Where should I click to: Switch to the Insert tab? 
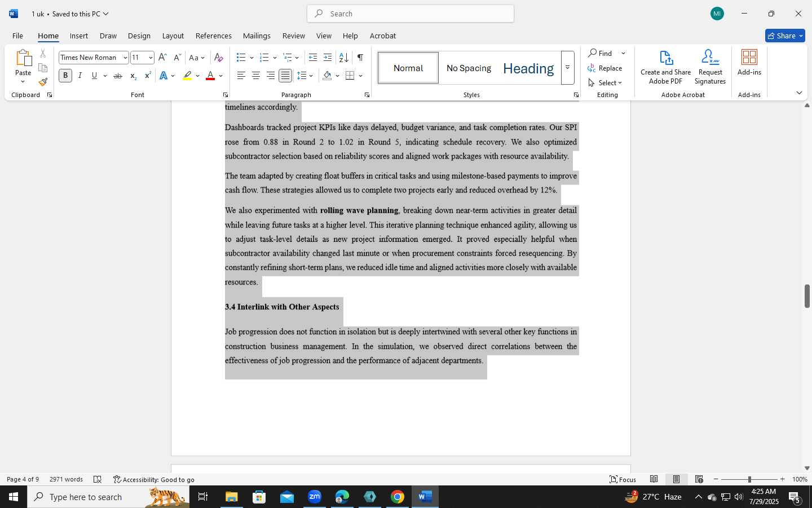[79, 36]
